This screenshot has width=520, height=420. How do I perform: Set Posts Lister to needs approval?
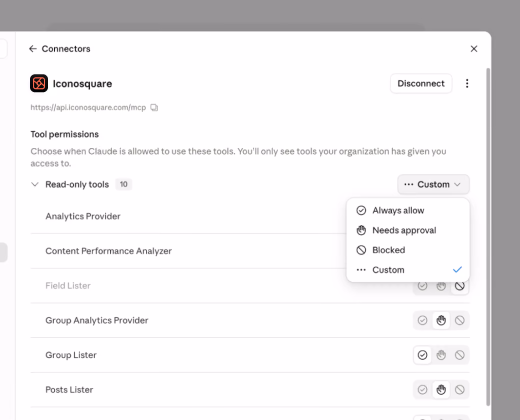point(441,389)
